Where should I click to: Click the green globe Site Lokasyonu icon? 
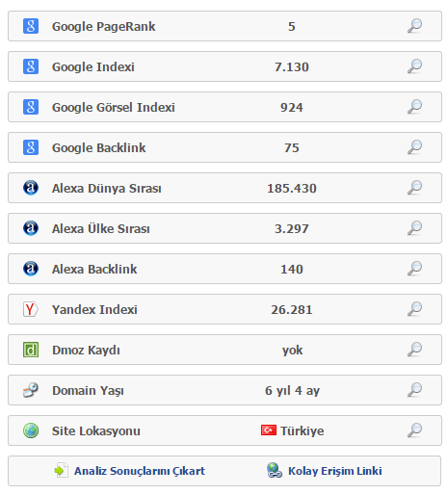click(31, 430)
